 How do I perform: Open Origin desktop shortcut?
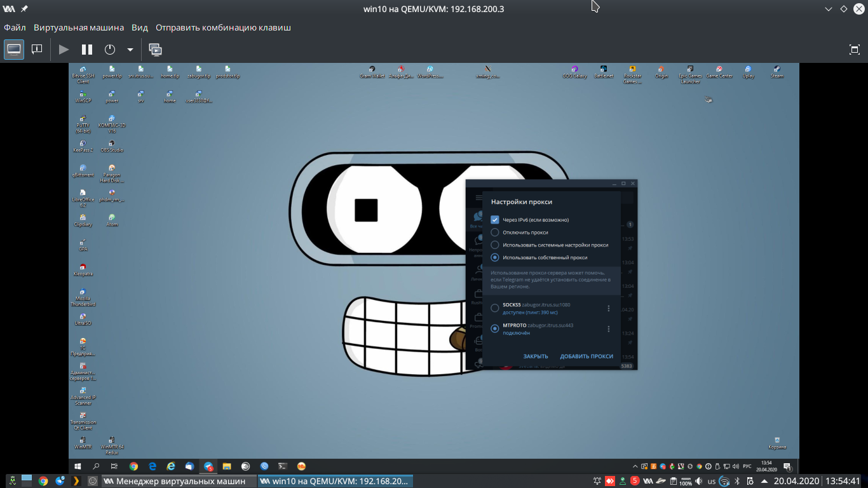click(661, 72)
